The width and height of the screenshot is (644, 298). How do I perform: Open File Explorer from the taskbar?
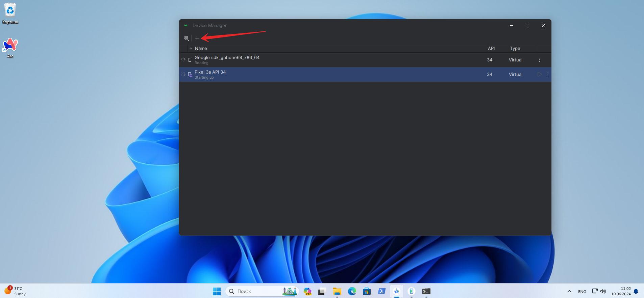[337, 291]
